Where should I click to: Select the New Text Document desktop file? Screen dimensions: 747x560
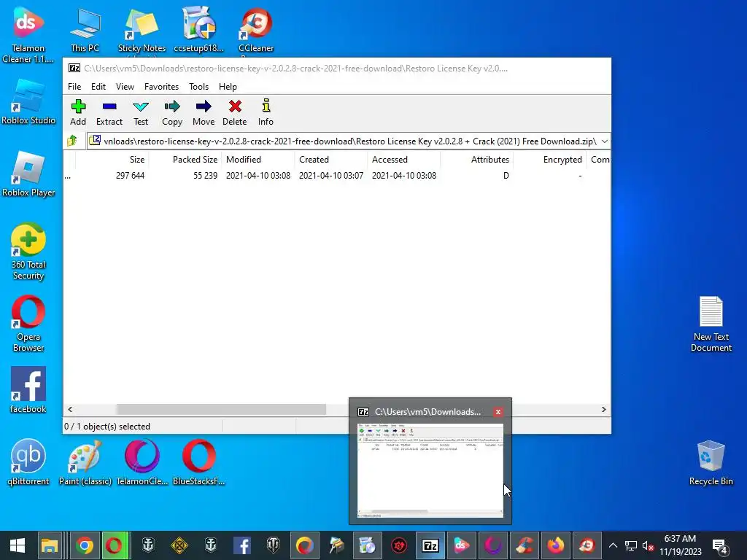click(711, 324)
